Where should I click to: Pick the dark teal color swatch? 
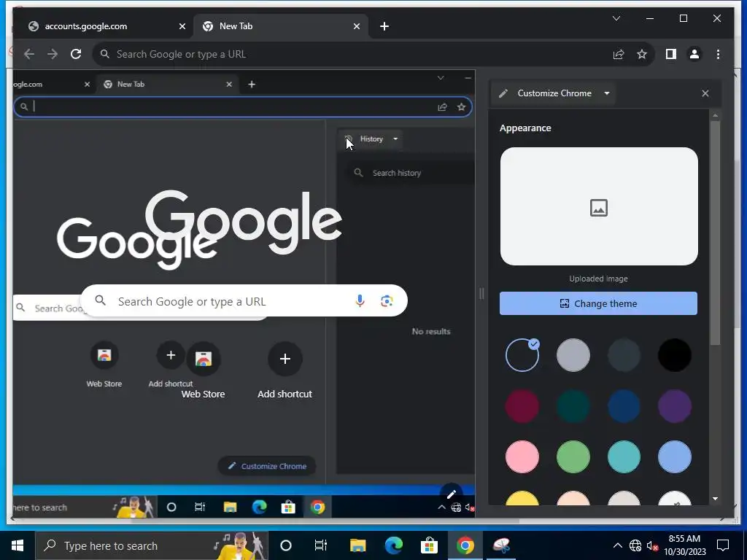click(x=573, y=406)
